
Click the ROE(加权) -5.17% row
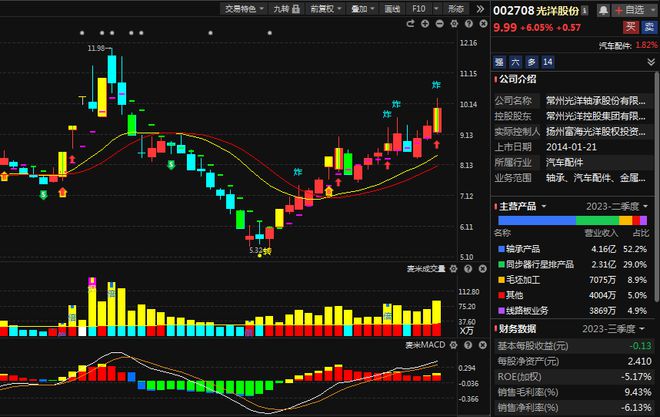pos(574,377)
